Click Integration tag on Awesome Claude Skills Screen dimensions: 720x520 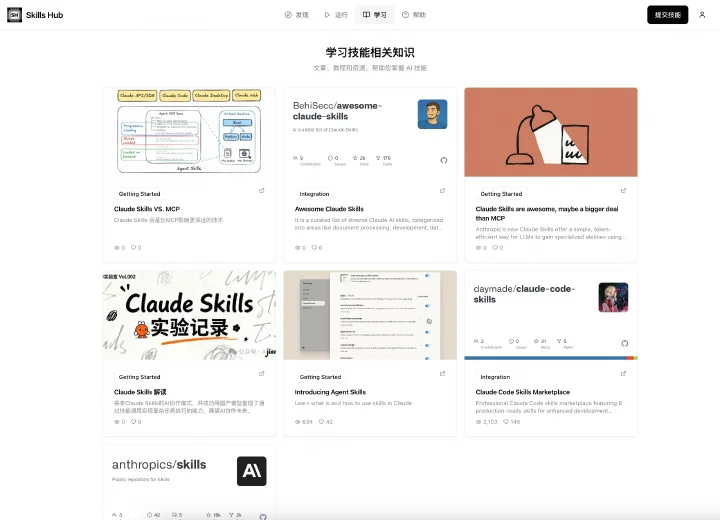[315, 194]
